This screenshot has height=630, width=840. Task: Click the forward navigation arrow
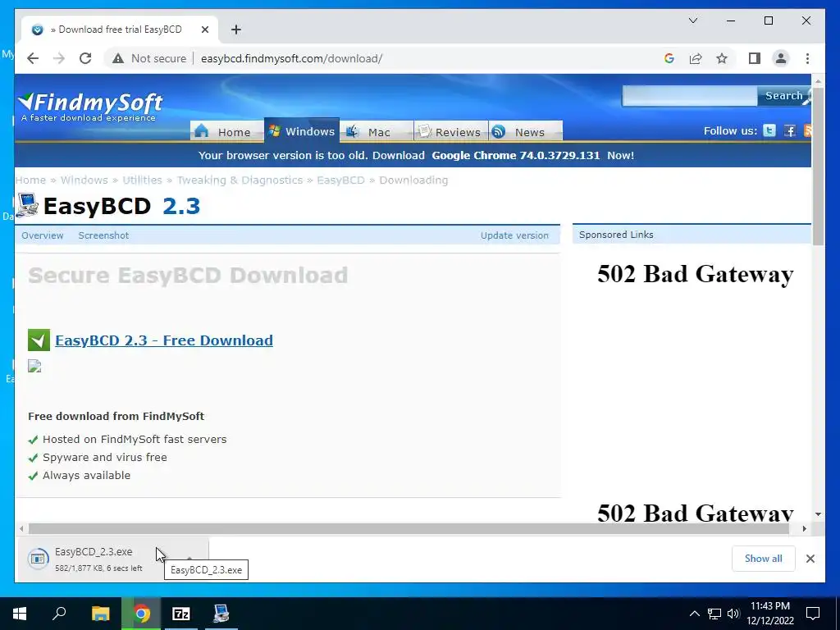click(x=59, y=58)
